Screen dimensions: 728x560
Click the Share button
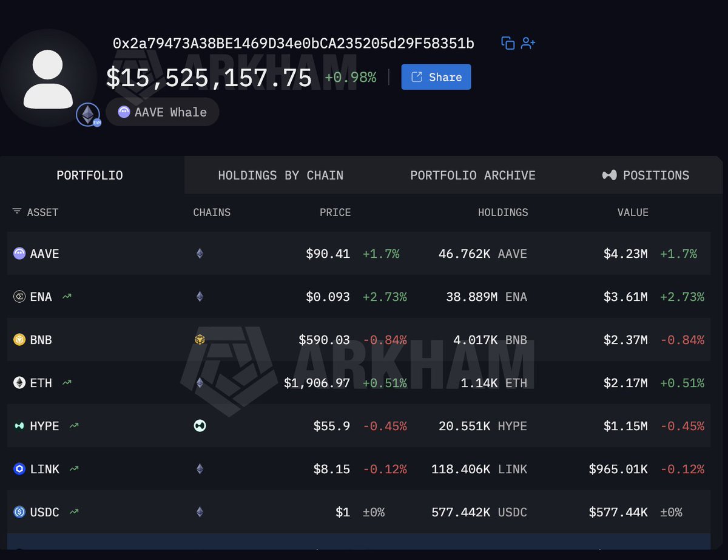[x=436, y=77]
